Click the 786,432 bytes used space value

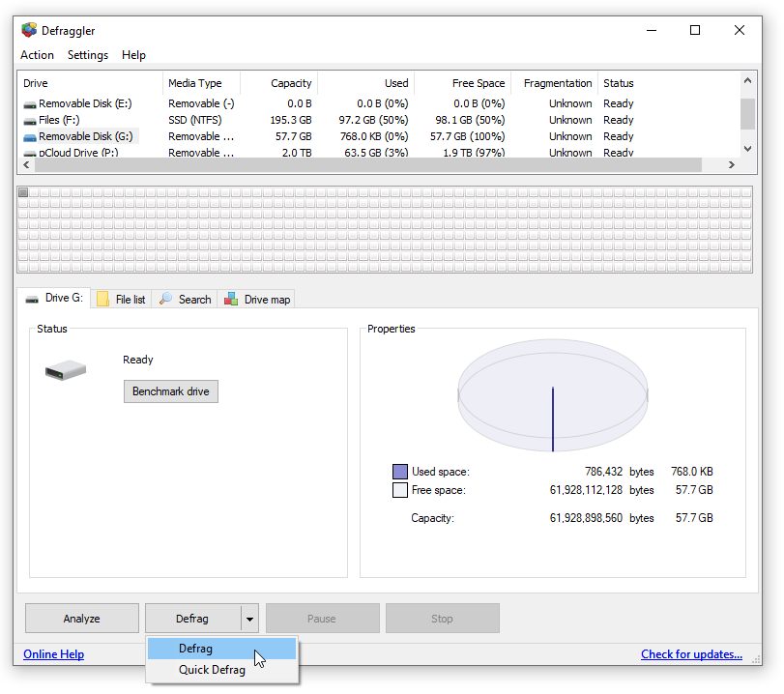pos(603,472)
